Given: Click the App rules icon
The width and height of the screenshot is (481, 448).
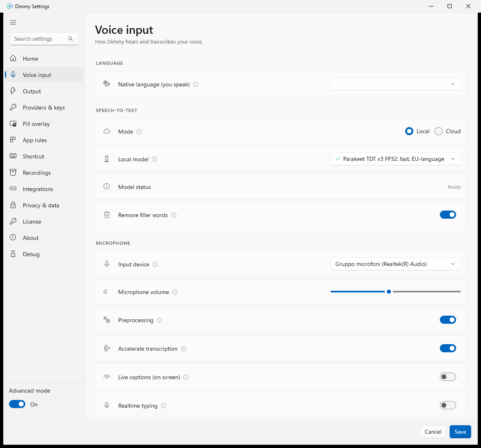Looking at the screenshot, I should pos(13,140).
